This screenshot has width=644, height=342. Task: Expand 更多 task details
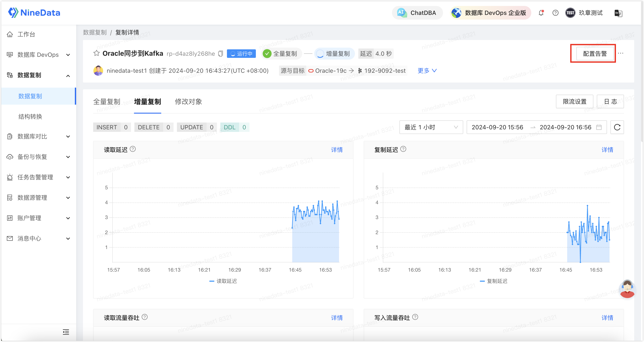[x=427, y=71]
